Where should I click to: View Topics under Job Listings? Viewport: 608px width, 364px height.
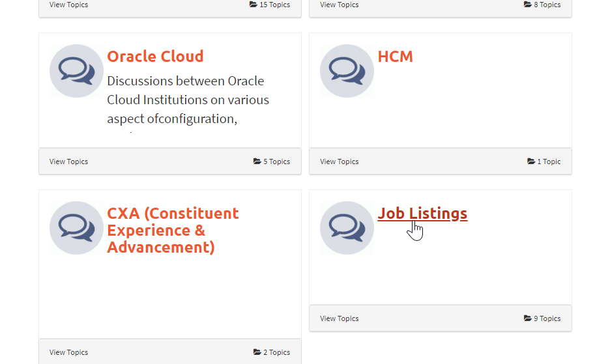tap(339, 318)
